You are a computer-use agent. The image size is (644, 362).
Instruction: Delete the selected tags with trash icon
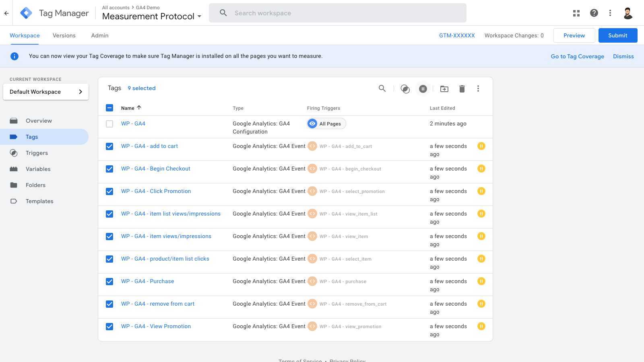click(x=462, y=89)
